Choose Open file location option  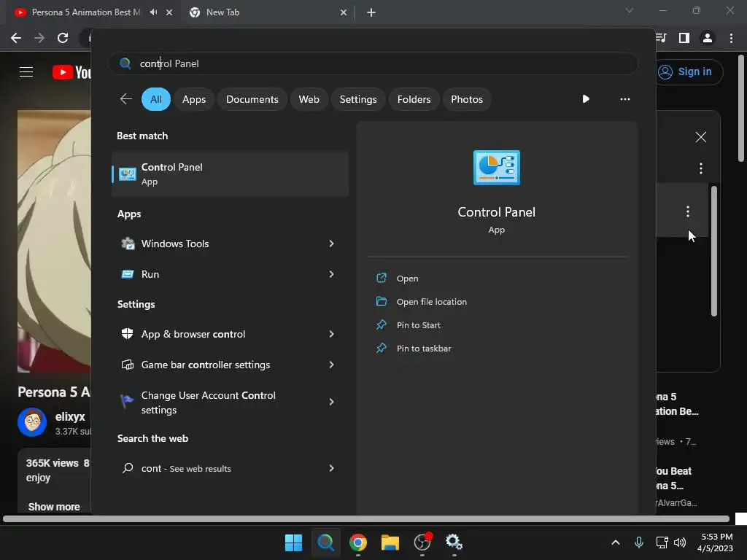pos(432,301)
